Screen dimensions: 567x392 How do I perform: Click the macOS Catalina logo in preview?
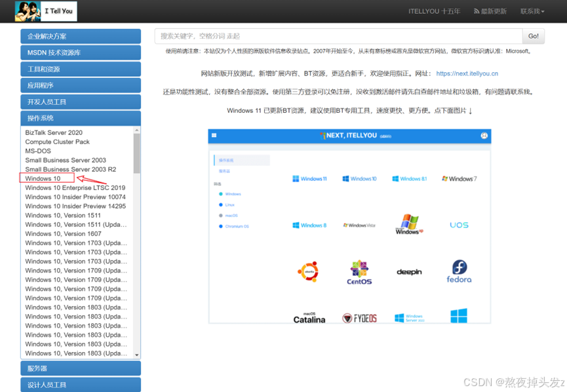point(309,318)
